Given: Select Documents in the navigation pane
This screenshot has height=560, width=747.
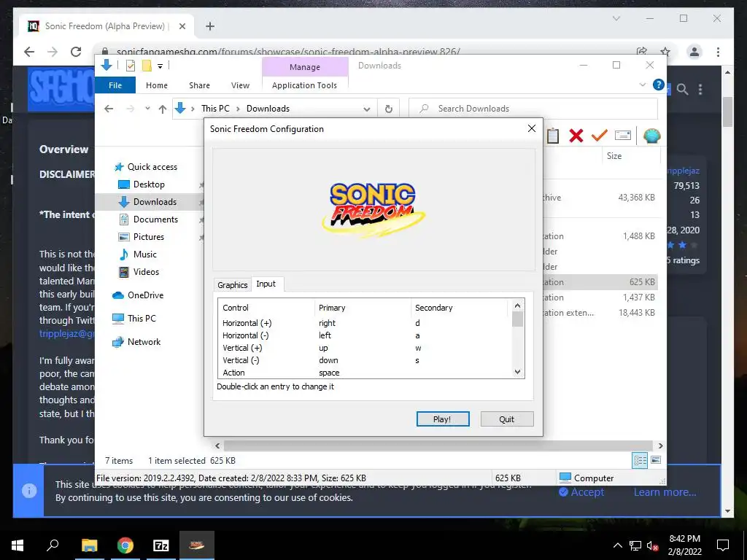Looking at the screenshot, I should tap(149, 219).
